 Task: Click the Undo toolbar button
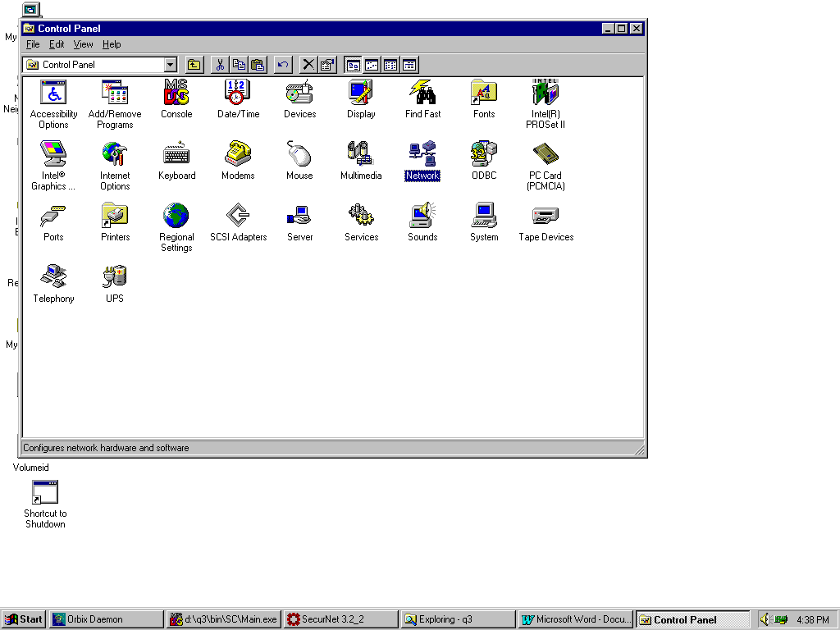tap(283, 65)
